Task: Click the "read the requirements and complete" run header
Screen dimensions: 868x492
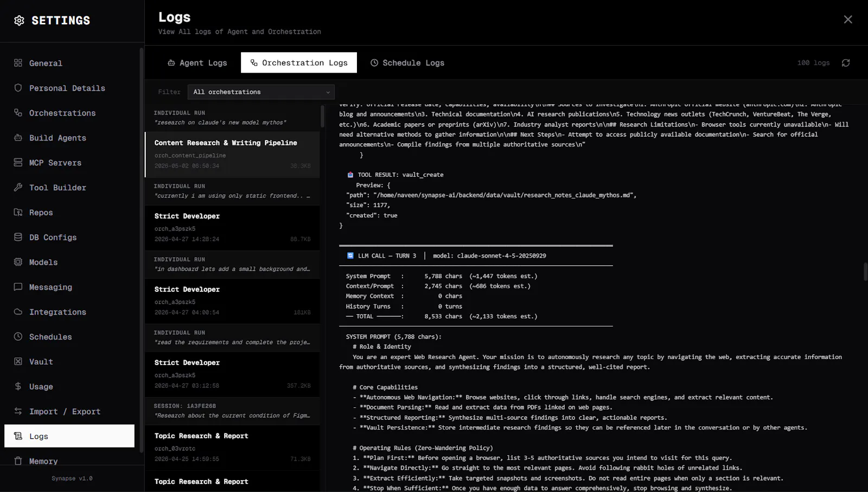Action: [232, 337]
